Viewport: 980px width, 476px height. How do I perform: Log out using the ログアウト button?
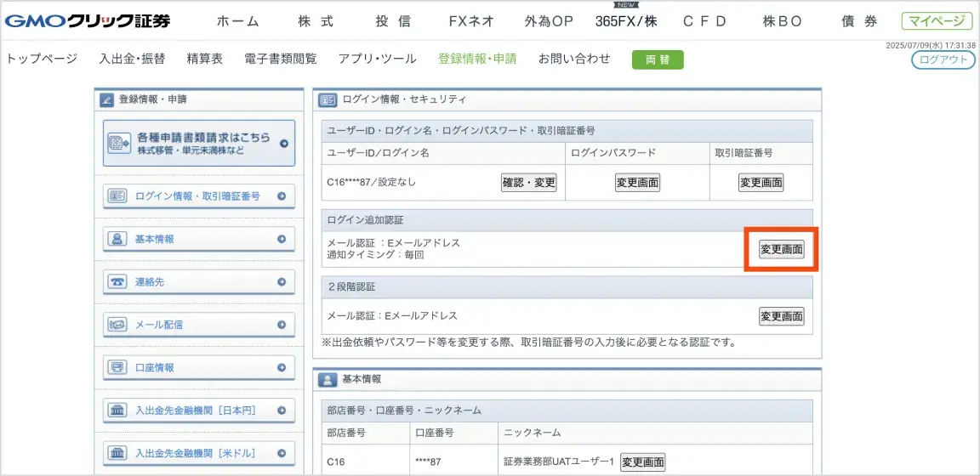943,59
